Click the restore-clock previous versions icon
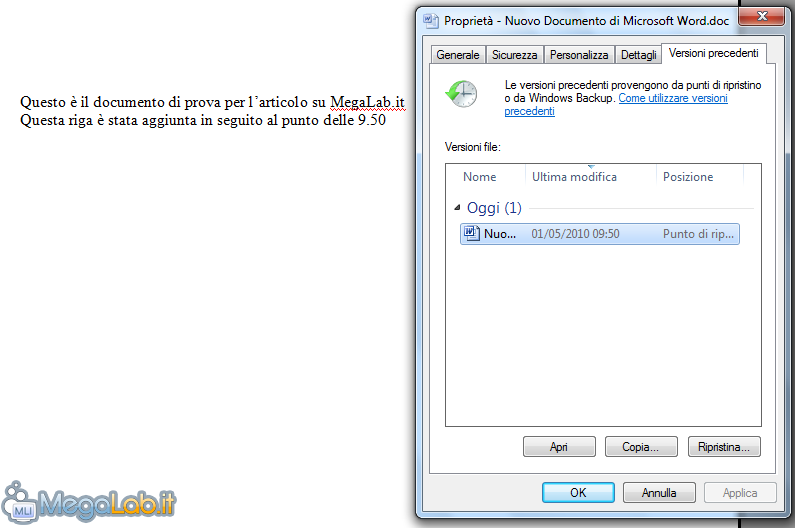Screen dimensions: 795x528 pos(461,93)
